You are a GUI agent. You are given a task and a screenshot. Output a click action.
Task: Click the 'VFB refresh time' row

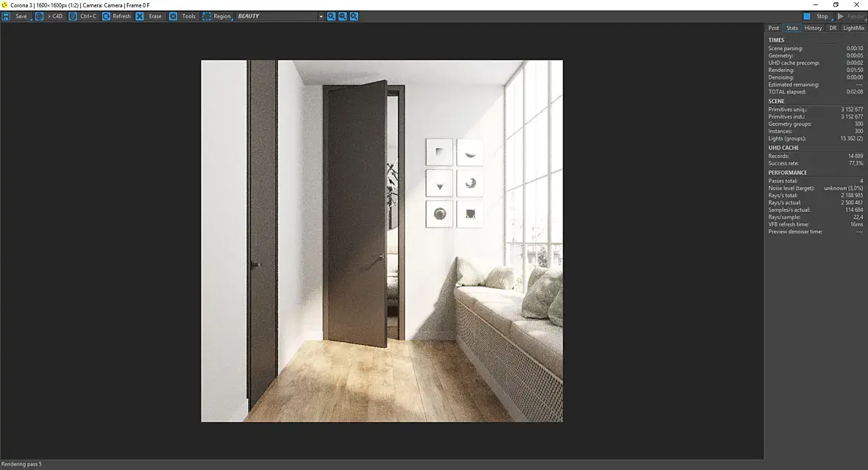point(816,224)
